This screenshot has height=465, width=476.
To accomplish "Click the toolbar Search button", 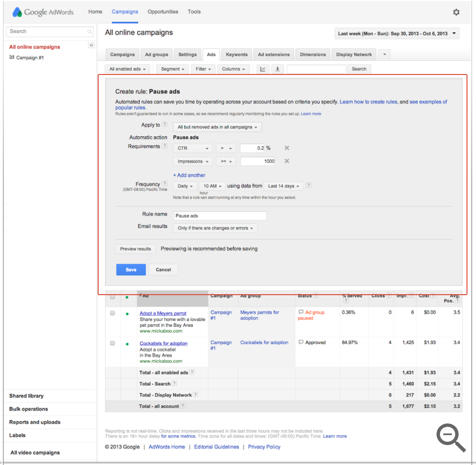I will 359,69.
